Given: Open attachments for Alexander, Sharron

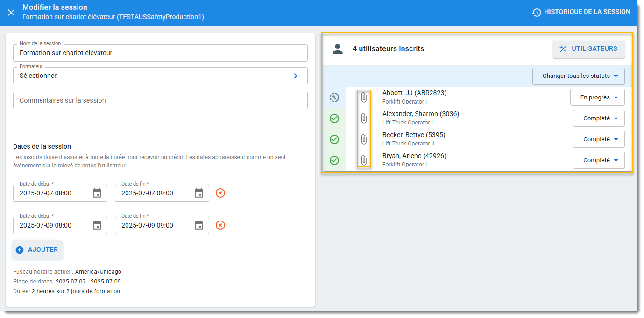Looking at the screenshot, I should pyautogui.click(x=364, y=118).
